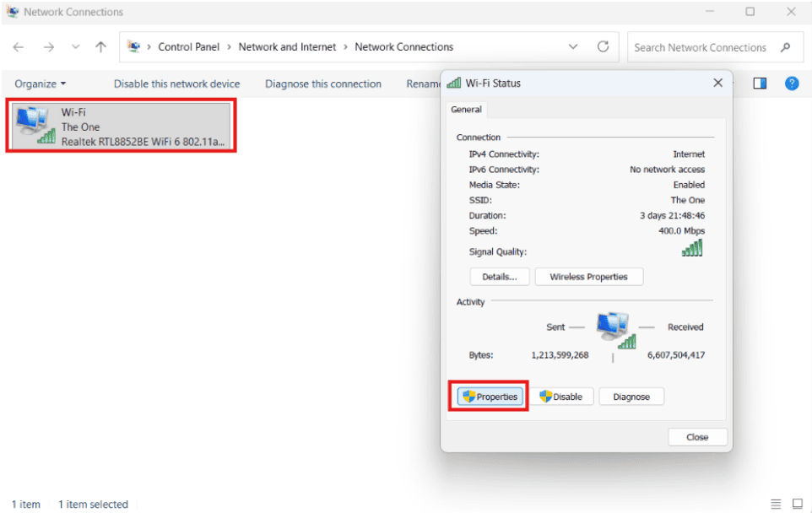Expand the address bar history dropdown

[573, 46]
